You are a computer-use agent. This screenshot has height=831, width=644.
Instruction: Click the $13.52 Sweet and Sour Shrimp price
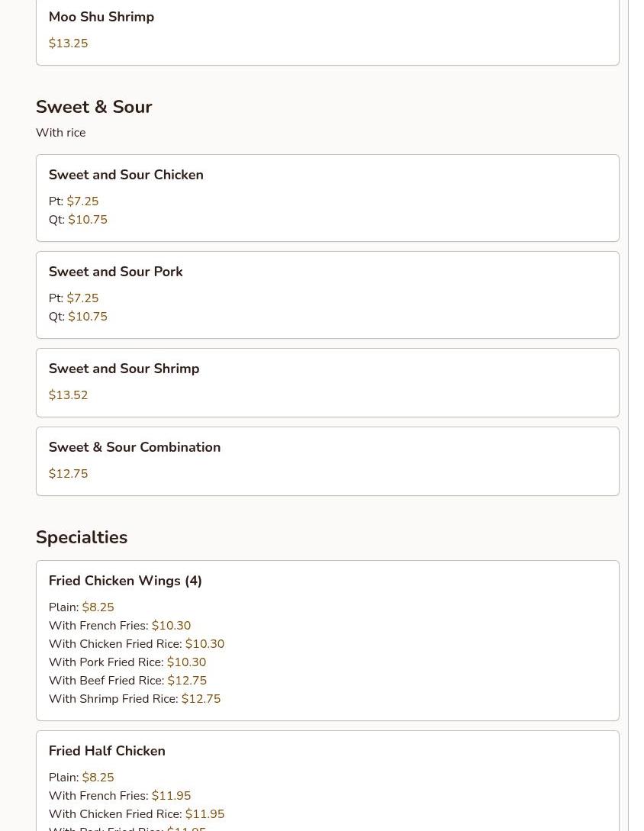point(68,395)
